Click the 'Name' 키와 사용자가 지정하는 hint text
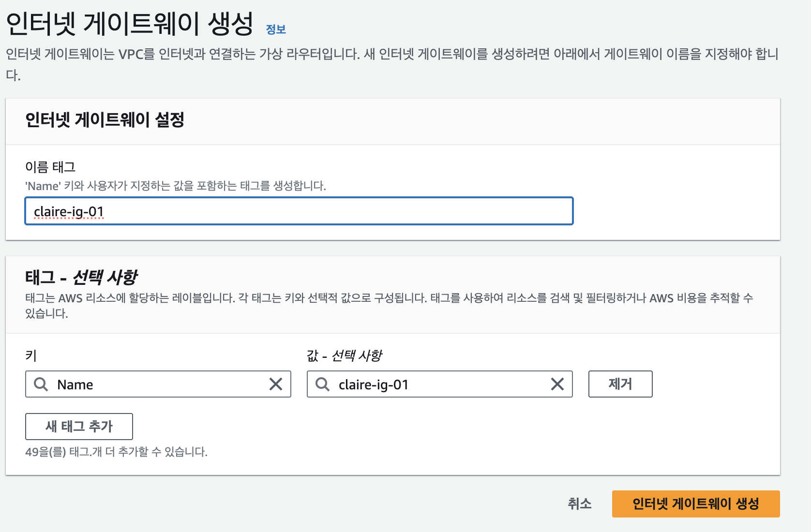The image size is (811, 532). click(x=176, y=186)
